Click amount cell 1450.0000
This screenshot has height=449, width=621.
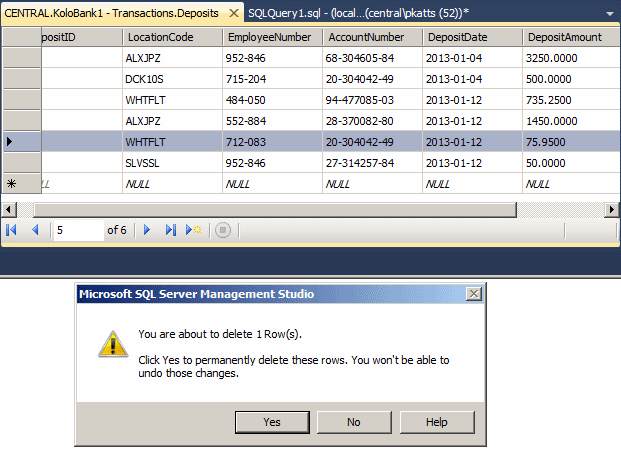click(x=571, y=121)
